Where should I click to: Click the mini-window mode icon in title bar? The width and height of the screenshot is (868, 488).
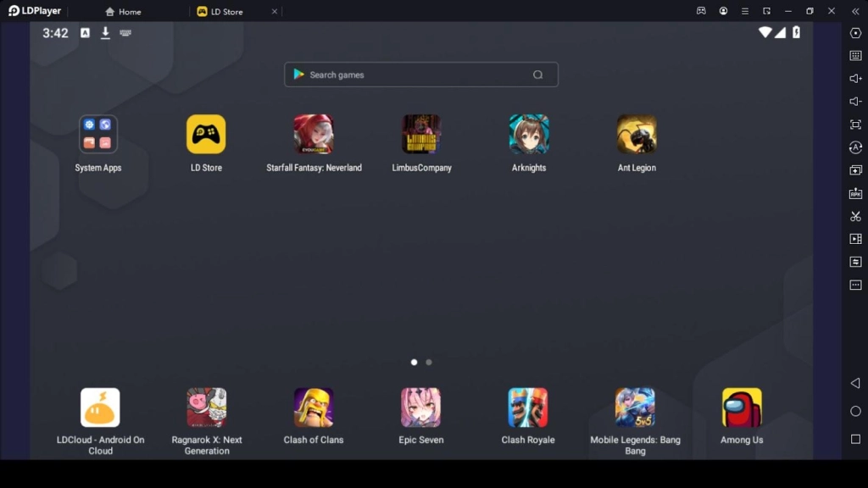766,11
